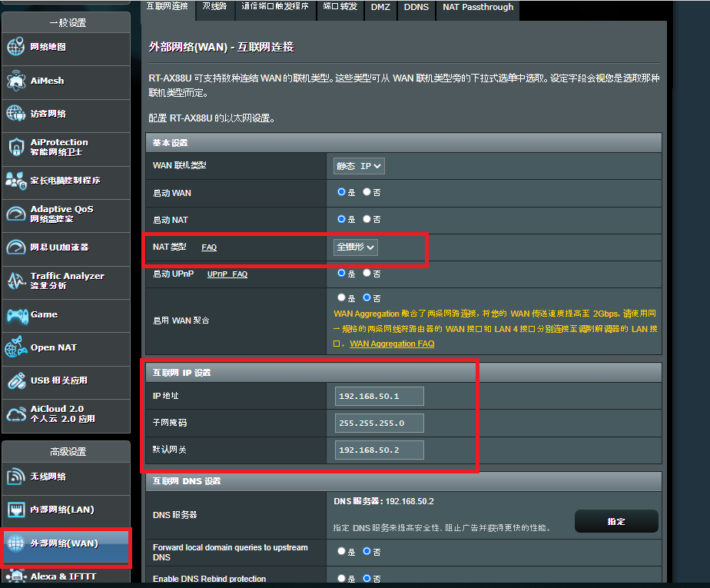Viewport: 710px width, 588px height.
Task: Open Game via the gamepad icon
Action: 16,314
